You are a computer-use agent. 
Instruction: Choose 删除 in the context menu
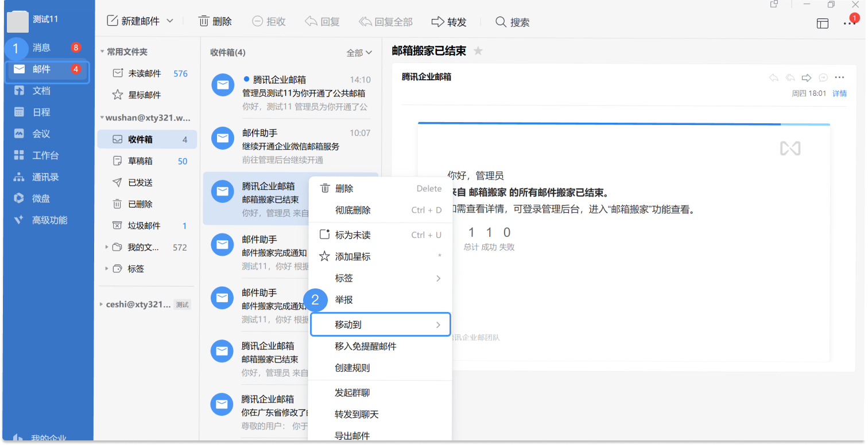(x=380, y=189)
